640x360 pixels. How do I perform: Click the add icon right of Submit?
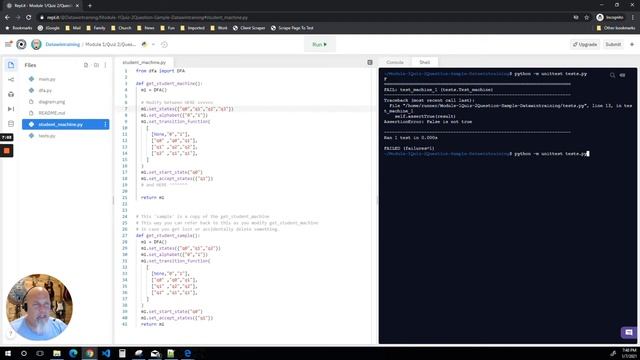[632, 44]
